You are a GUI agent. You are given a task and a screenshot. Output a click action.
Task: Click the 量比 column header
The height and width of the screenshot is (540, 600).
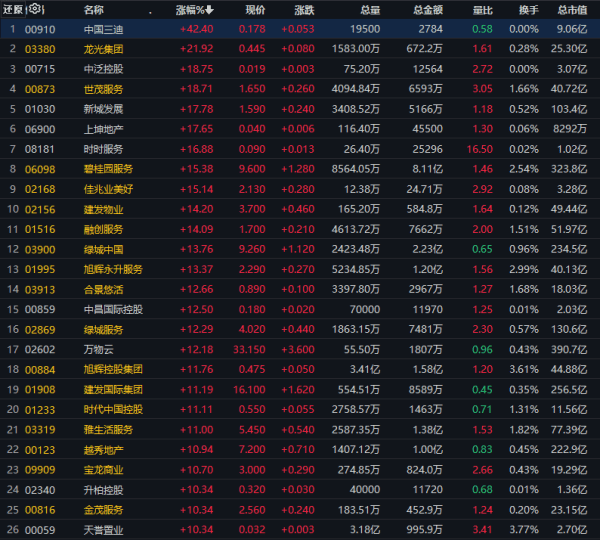pyautogui.click(x=481, y=10)
